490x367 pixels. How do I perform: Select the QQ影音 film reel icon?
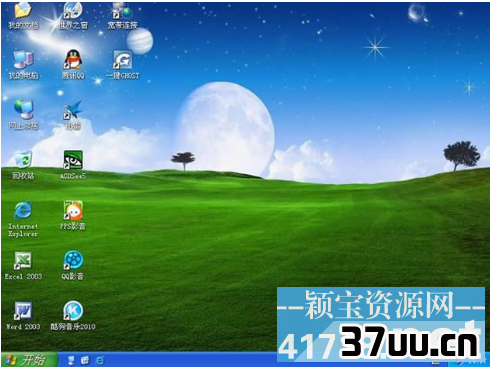(73, 260)
